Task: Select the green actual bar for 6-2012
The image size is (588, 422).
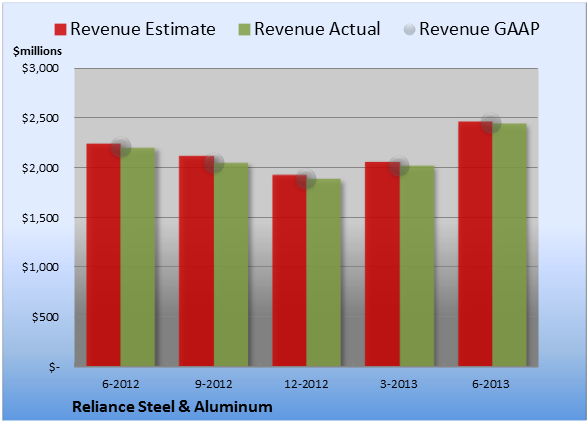Action: [x=138, y=257]
